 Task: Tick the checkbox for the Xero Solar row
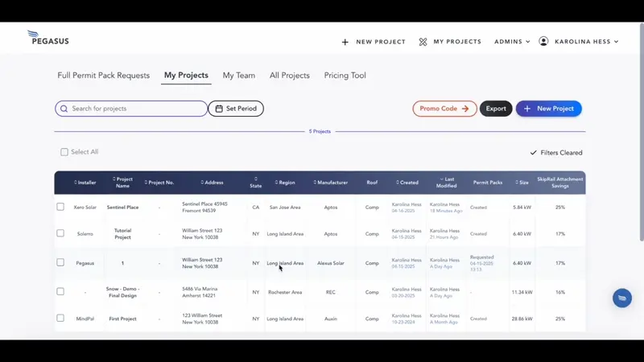coord(60,207)
